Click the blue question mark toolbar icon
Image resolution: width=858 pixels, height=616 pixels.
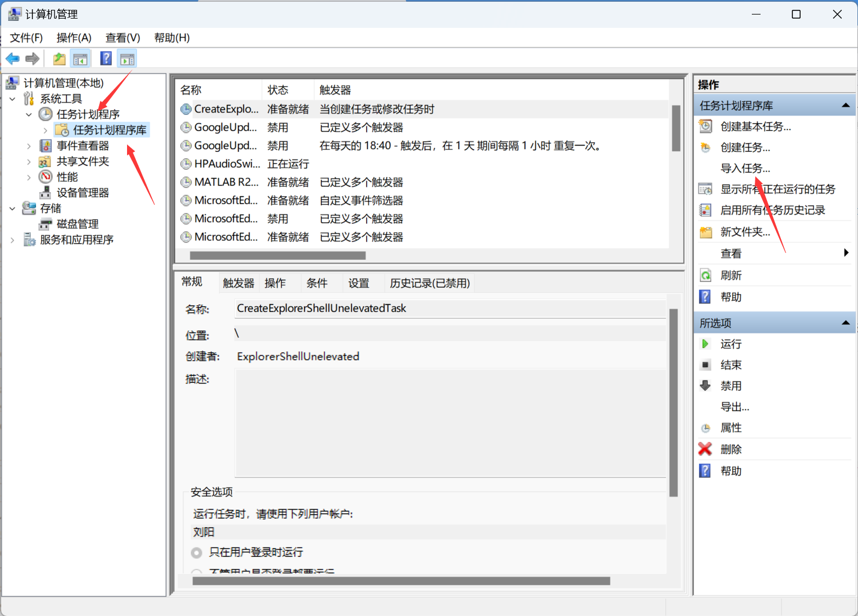[106, 59]
